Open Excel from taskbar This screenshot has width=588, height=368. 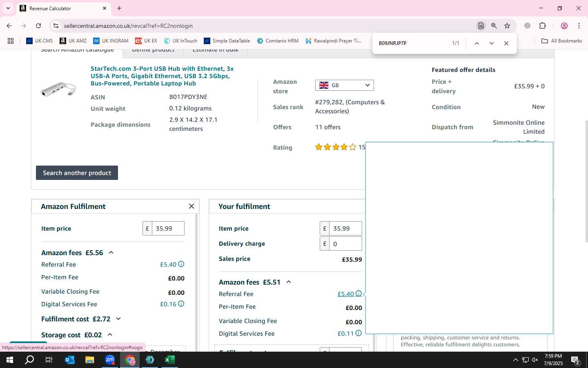click(x=170, y=360)
